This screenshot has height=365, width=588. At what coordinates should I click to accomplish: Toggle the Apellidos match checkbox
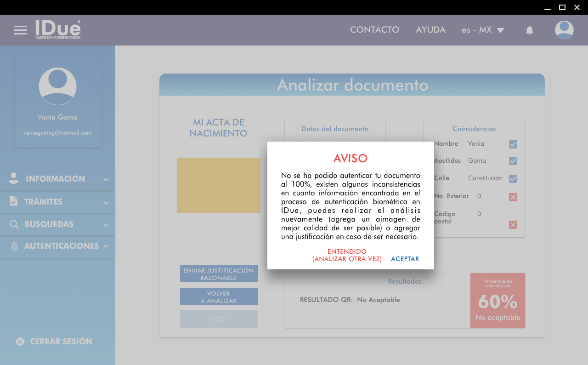point(513,161)
